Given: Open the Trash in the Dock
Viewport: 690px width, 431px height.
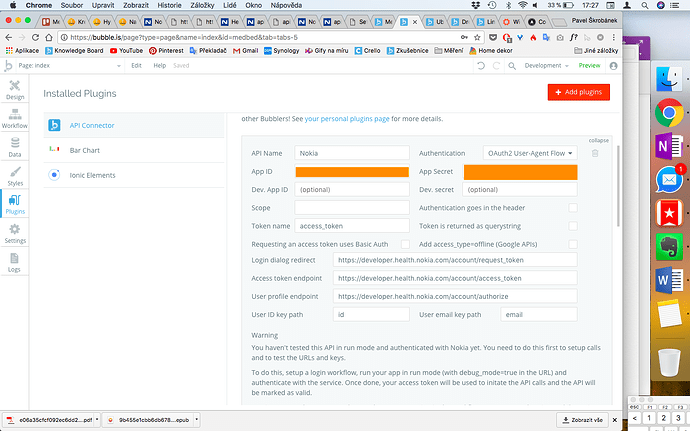Looking at the screenshot, I should coord(669,362).
